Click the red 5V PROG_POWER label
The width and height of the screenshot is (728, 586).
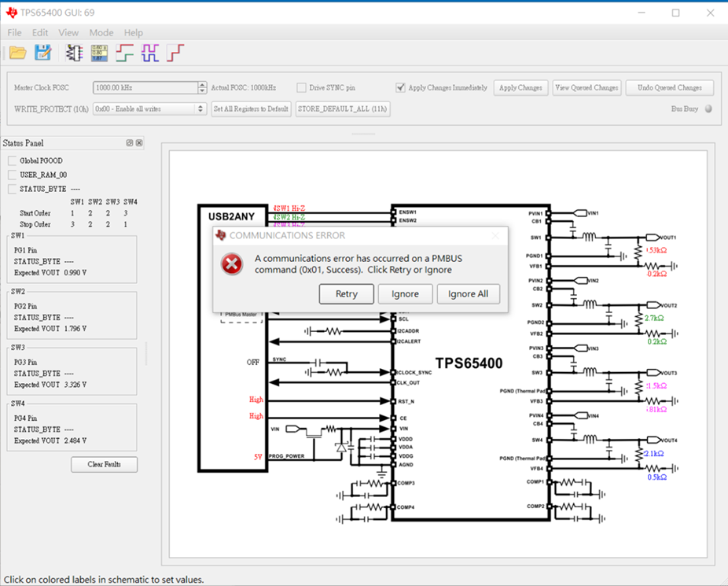click(x=258, y=457)
